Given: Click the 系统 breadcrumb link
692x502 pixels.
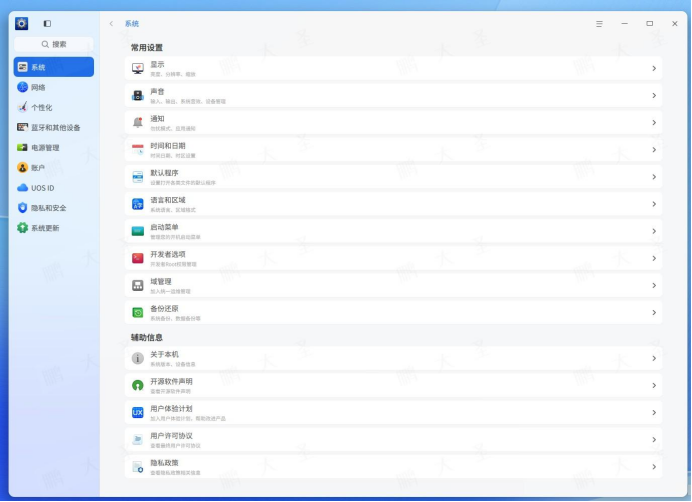Looking at the screenshot, I should [x=132, y=24].
